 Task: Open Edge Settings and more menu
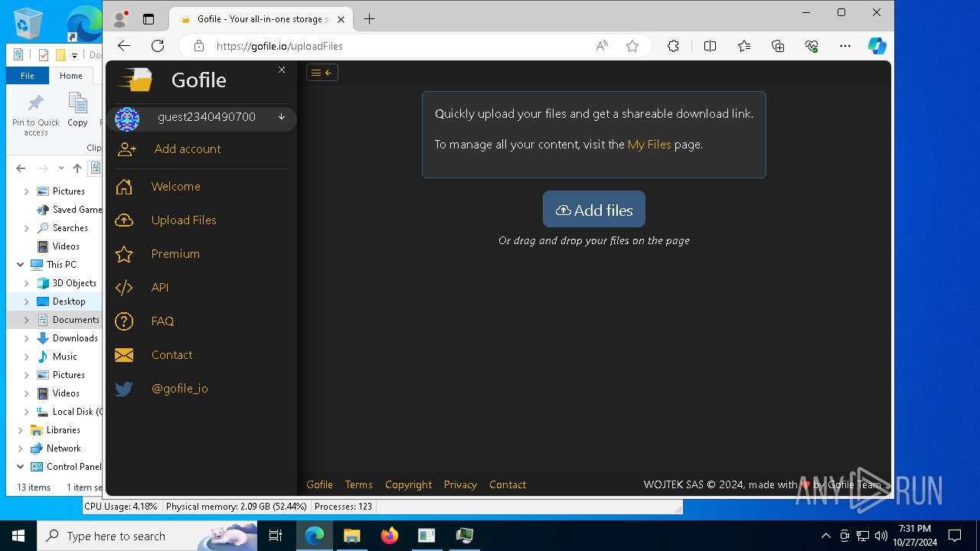click(x=845, y=46)
